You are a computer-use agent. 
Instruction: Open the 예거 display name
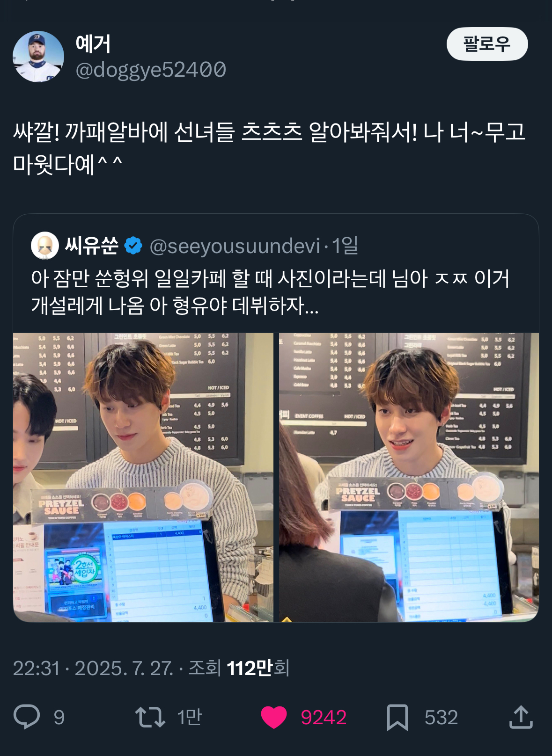click(x=93, y=44)
